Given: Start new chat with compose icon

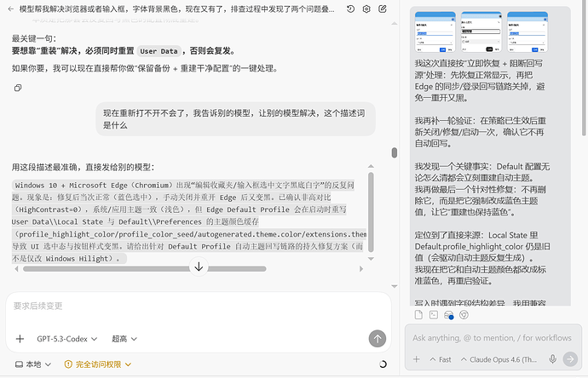Looking at the screenshot, I should [x=382, y=9].
